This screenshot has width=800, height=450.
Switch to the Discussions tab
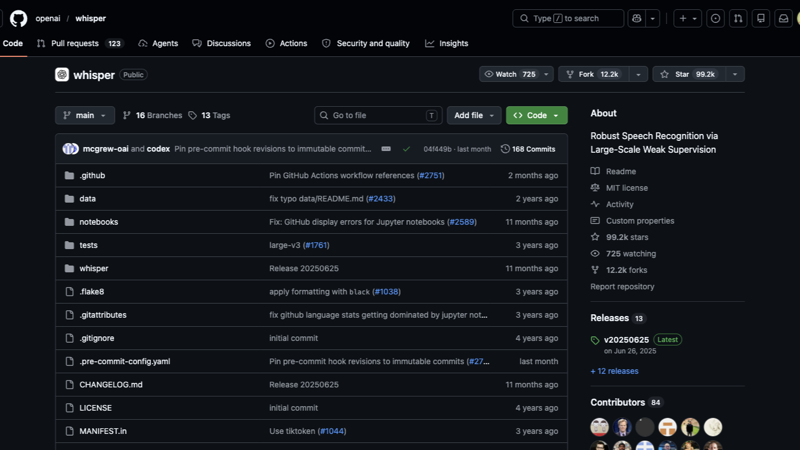[x=221, y=43]
